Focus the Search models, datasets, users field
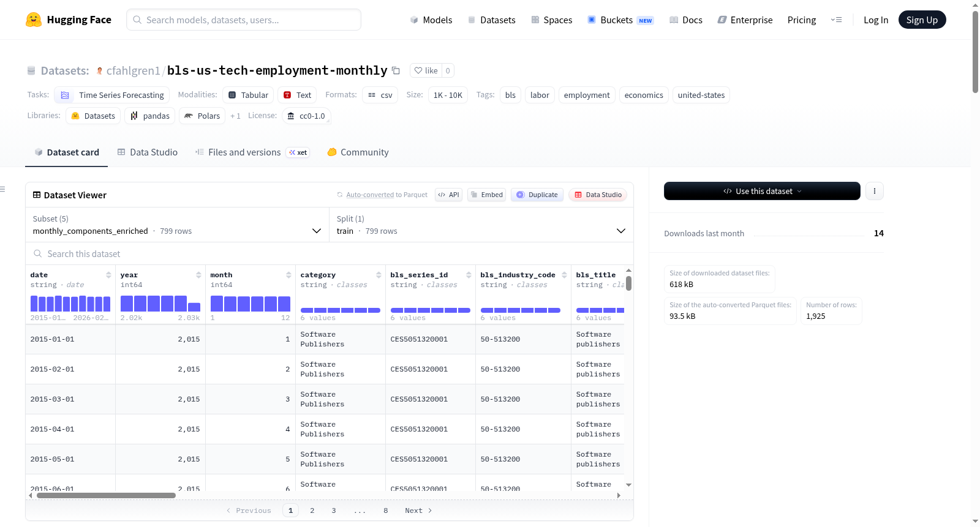 point(244,20)
